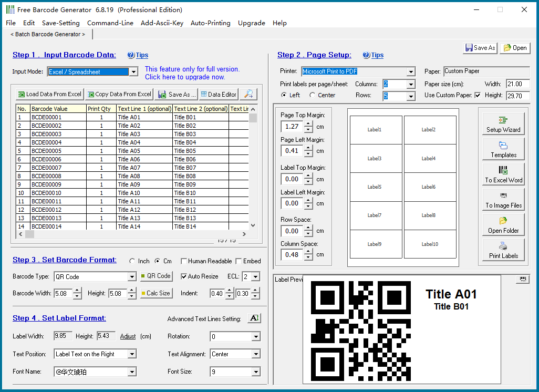Screen dimensions: 539x392
Task: Click the Load Data From Excel button
Action: point(49,94)
